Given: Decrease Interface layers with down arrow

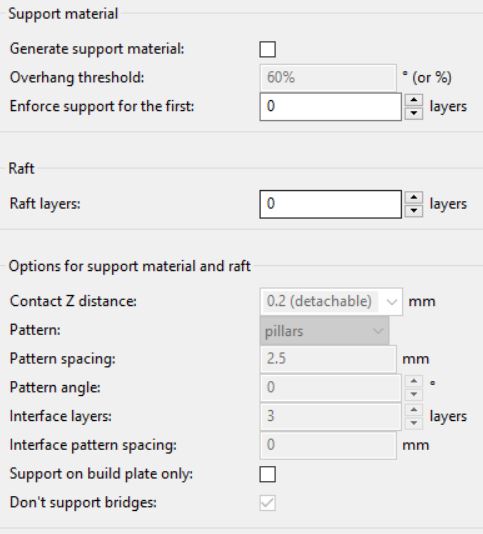Looking at the screenshot, I should [x=414, y=423].
